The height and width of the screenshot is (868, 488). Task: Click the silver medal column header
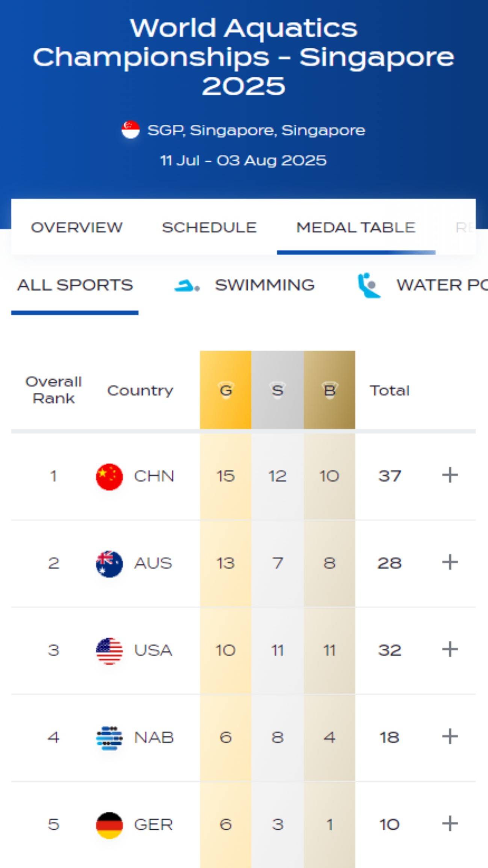tap(277, 390)
